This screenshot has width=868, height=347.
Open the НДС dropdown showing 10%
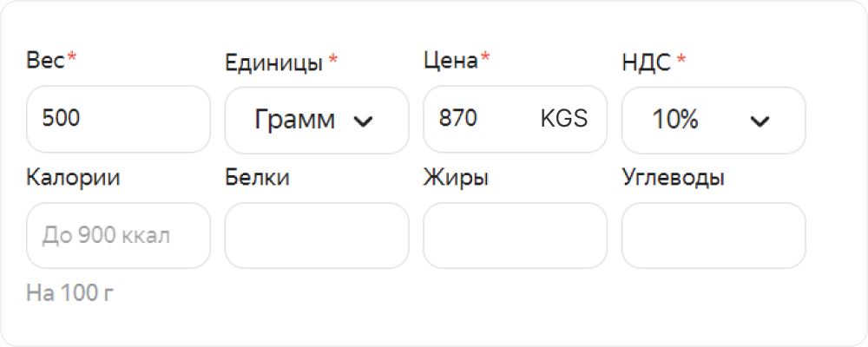(713, 120)
